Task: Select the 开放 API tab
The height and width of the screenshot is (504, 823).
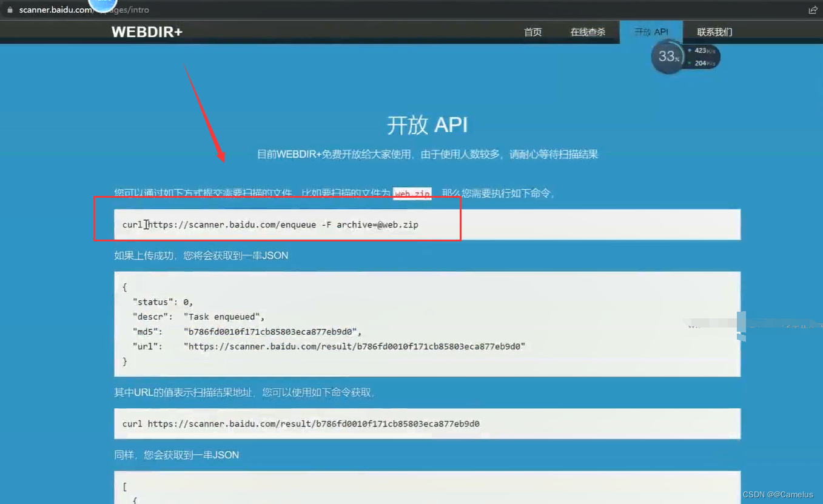Action: (x=651, y=32)
